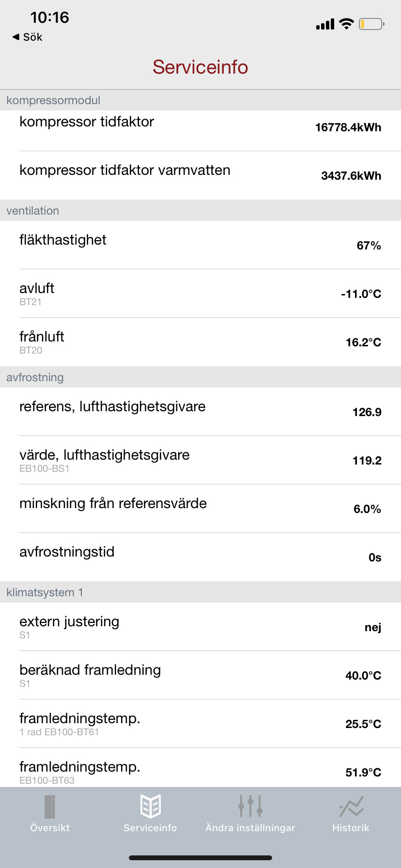Tap the Wi-Fi status icon
This screenshot has width=401, height=868.
coord(346,24)
